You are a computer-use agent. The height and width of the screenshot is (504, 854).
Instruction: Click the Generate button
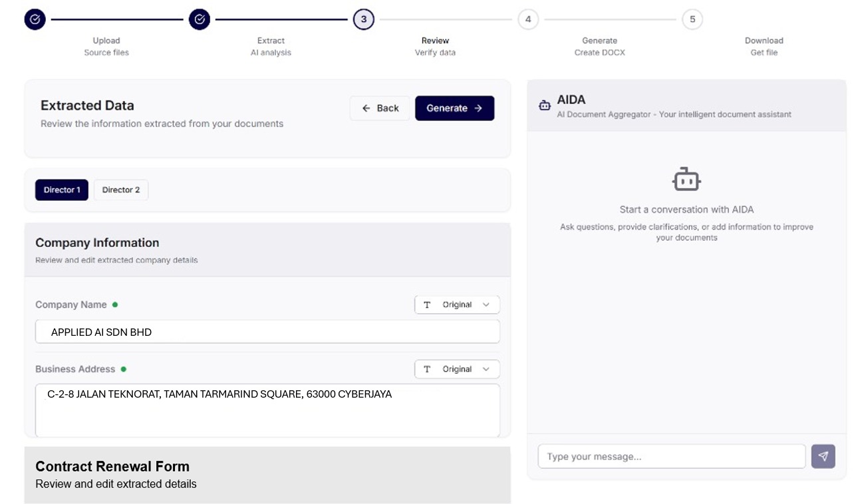455,108
